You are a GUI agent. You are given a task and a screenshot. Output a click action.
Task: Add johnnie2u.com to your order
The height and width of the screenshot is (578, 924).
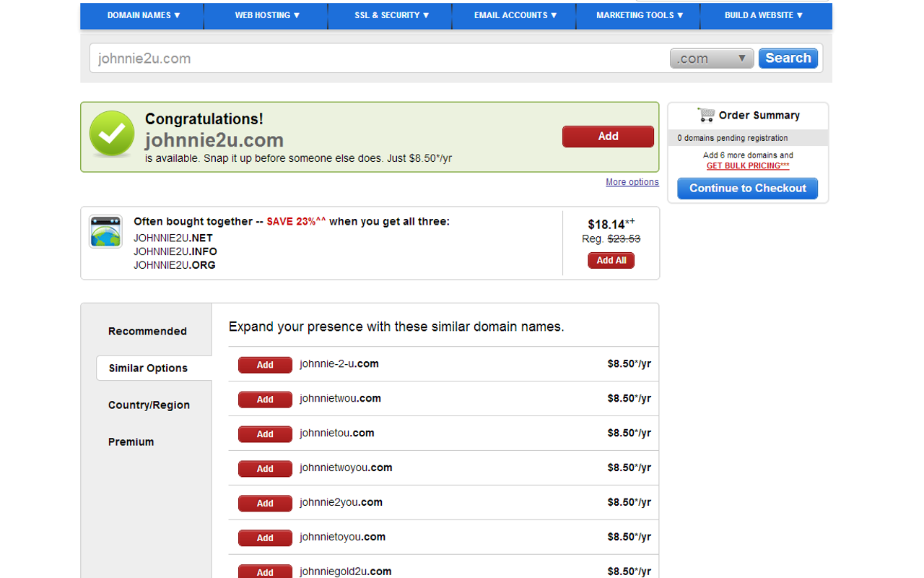click(x=608, y=136)
